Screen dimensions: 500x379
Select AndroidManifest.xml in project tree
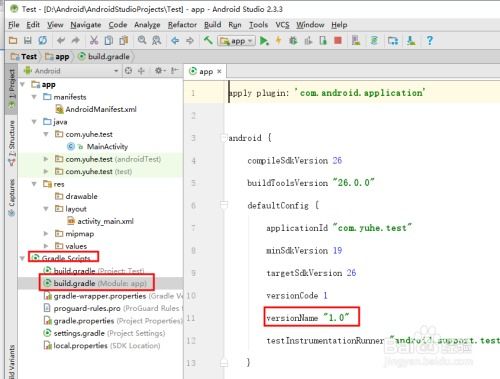pos(96,109)
